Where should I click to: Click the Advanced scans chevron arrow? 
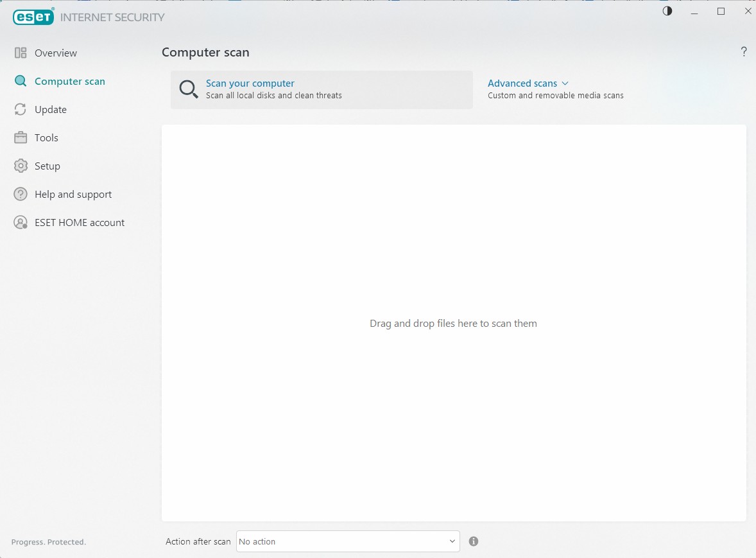point(565,83)
